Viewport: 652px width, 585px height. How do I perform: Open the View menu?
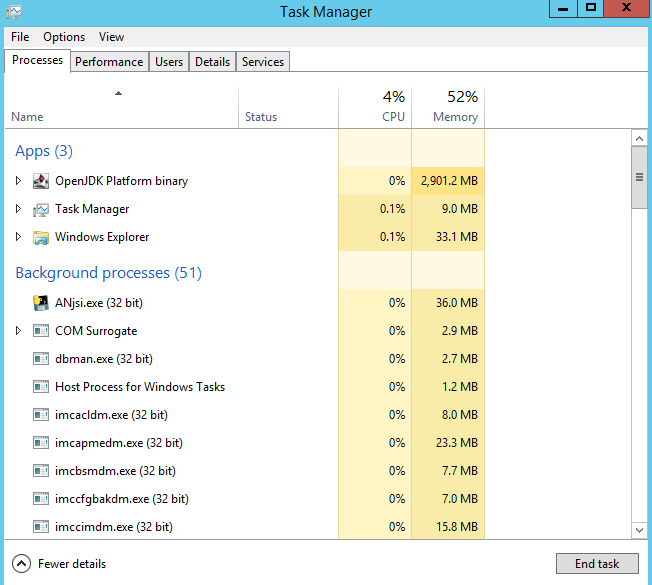111,37
